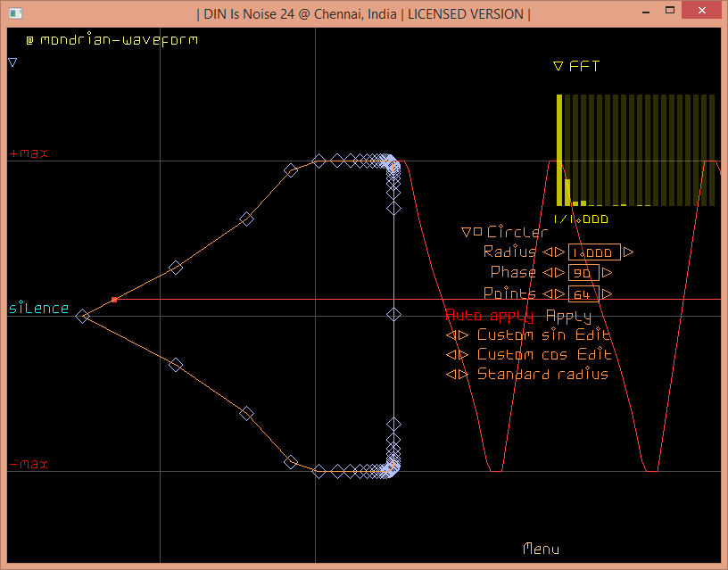728x570 pixels.
Task: Expand the blue triangle below mondrian-waveform
Action: (x=12, y=62)
